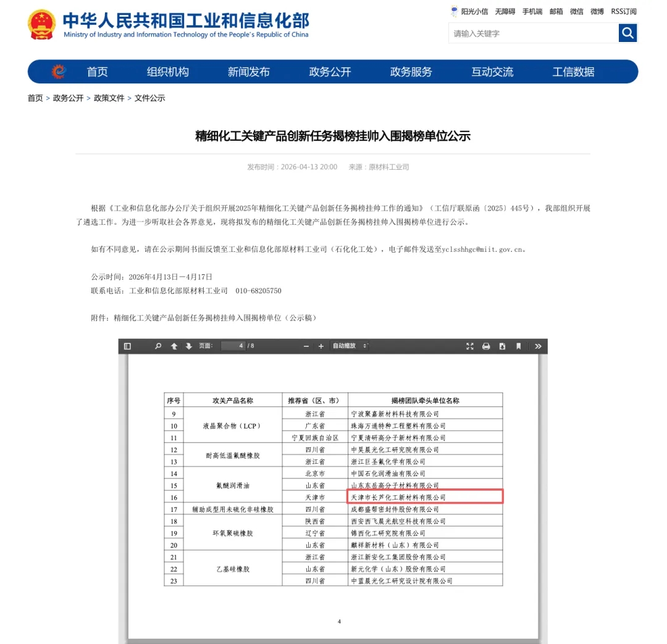
Task: Open the 文件公示 breadcrumb link
Action: click(149, 98)
